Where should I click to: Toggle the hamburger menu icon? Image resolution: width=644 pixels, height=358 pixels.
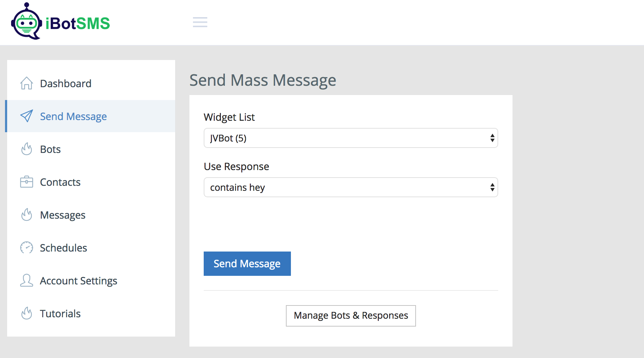click(x=200, y=22)
